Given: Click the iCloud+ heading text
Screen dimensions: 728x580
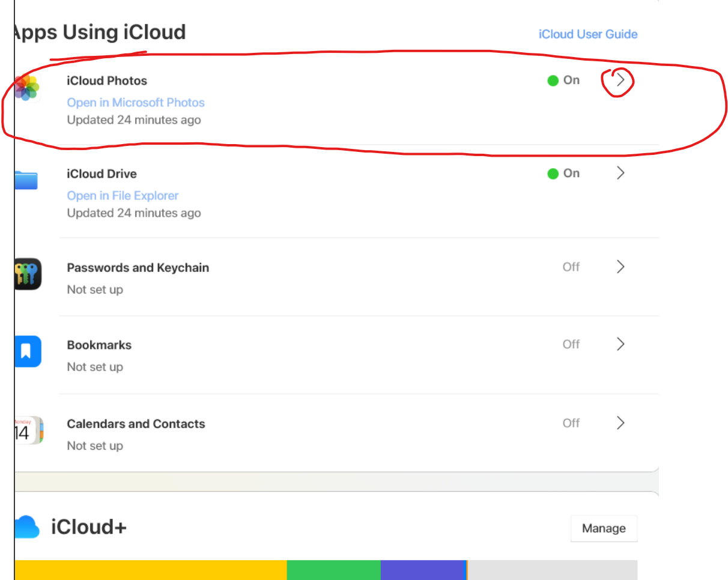Looking at the screenshot, I should tap(89, 527).
